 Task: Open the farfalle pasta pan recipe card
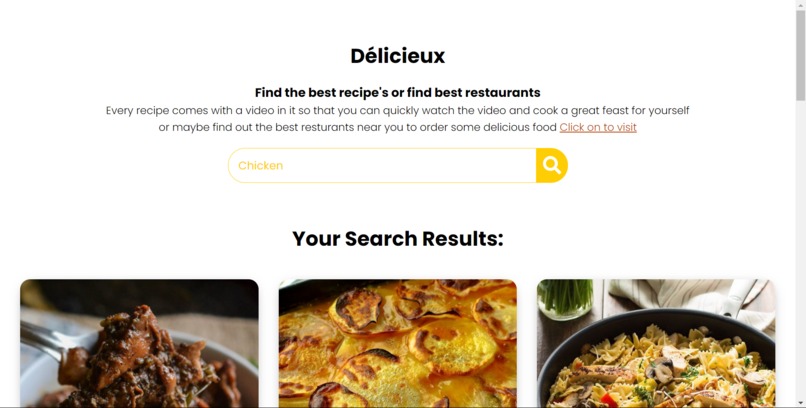click(656, 343)
